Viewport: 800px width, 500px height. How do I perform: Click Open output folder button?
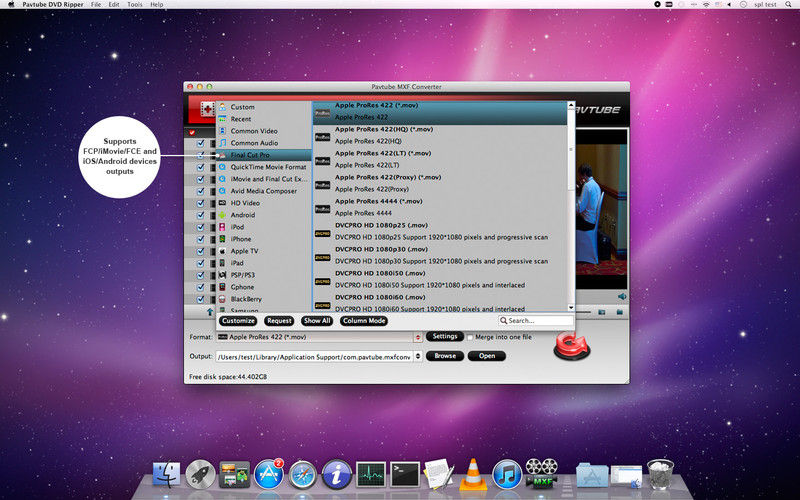tap(487, 356)
